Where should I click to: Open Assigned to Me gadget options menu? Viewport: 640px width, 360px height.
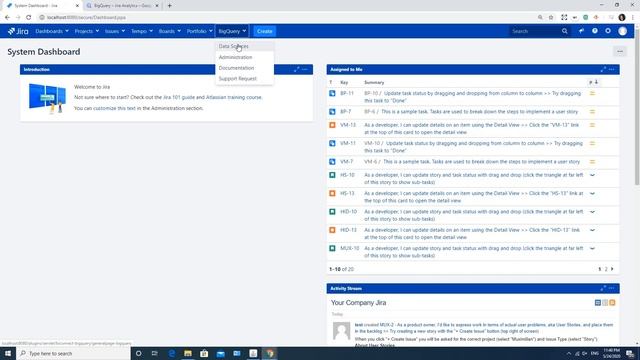point(611,69)
